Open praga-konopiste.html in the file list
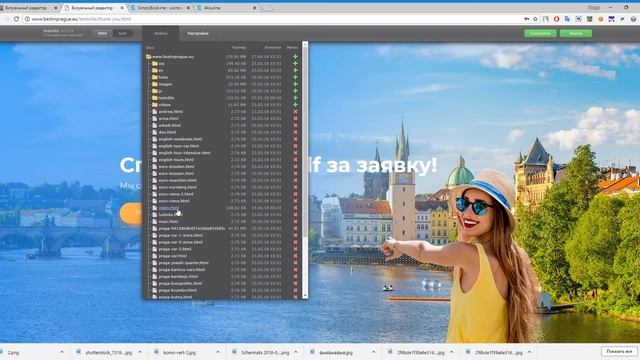Image resolution: width=640 pixels, height=360 pixels. (x=180, y=283)
